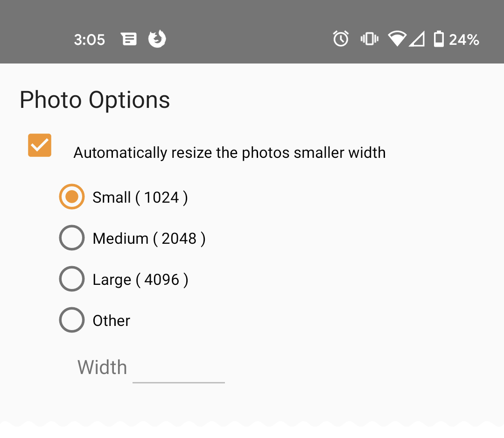Viewport: 504px width, 438px height.
Task: Tap the 'Automatically resize the photos' label
Action: [230, 153]
